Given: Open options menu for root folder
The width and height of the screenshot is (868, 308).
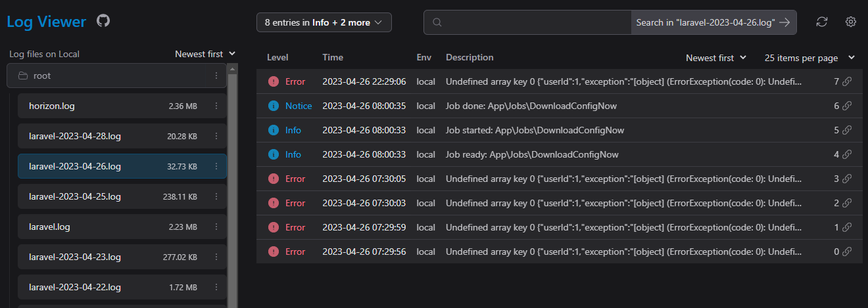Looking at the screenshot, I should (x=216, y=76).
